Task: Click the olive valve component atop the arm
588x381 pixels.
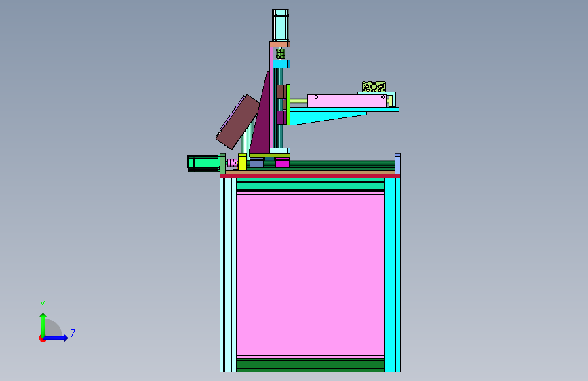Action: point(374,87)
